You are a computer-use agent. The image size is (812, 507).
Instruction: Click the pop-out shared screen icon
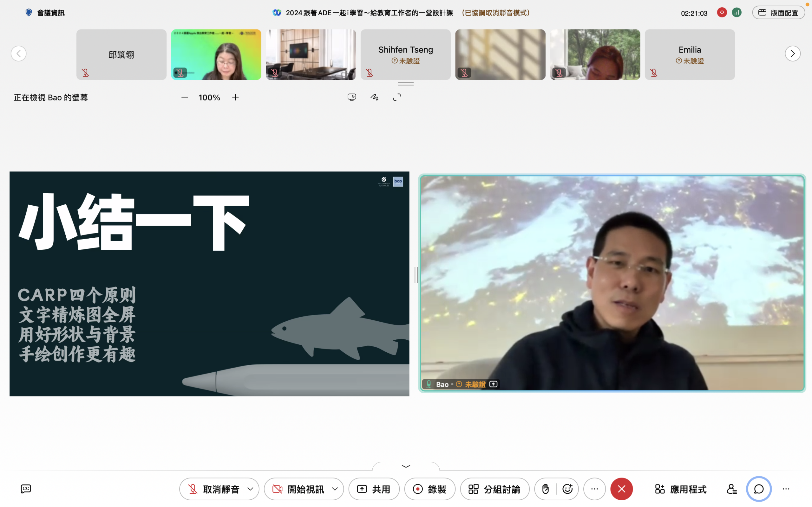point(352,97)
